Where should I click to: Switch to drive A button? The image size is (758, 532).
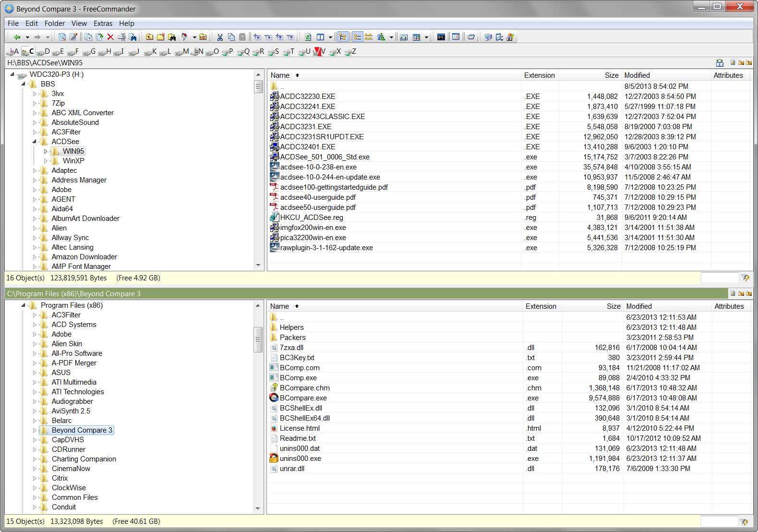(x=13, y=51)
